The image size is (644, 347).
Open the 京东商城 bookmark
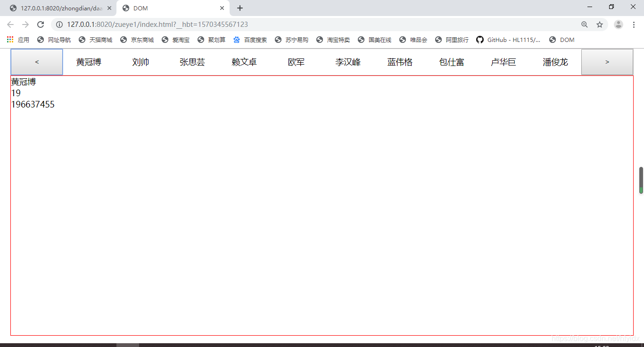pos(137,40)
